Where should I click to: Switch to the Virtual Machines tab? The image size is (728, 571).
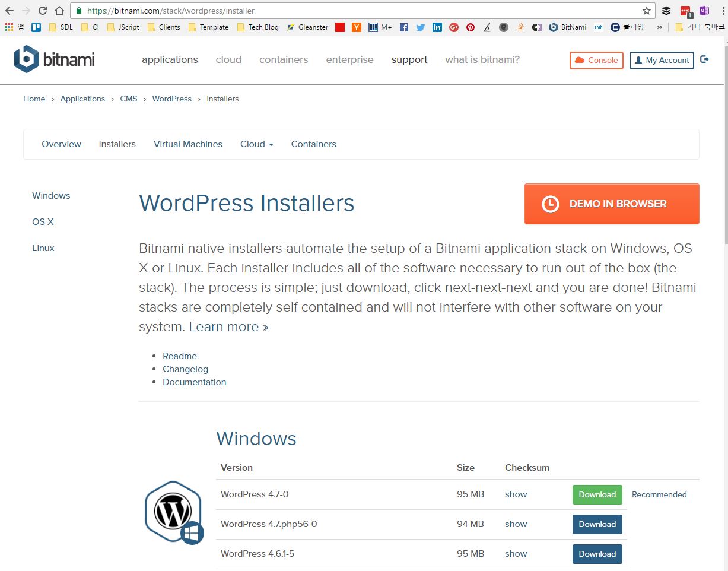(x=188, y=144)
